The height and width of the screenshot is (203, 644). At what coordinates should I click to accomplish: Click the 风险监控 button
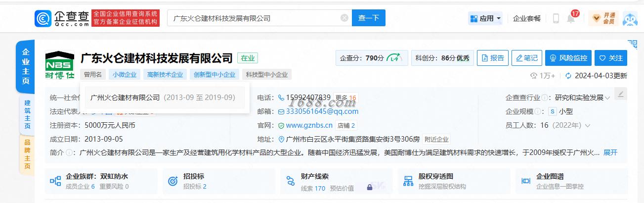[568, 58]
